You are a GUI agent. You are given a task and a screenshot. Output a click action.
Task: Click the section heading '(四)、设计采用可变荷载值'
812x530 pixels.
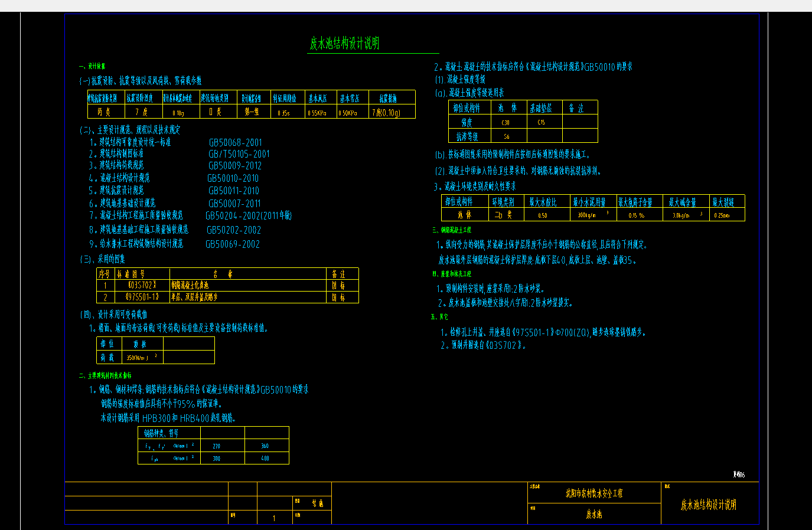pos(113,315)
